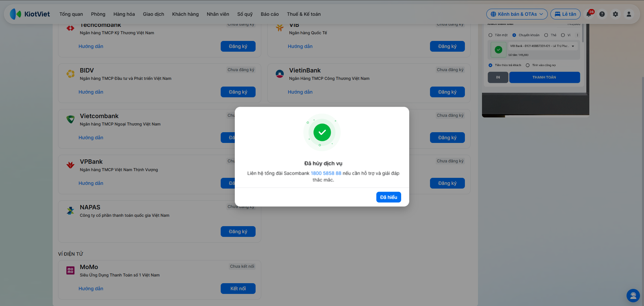Open the Thuế & Kế toán menu
Viewport: 644px width, 306px height.
(304, 14)
